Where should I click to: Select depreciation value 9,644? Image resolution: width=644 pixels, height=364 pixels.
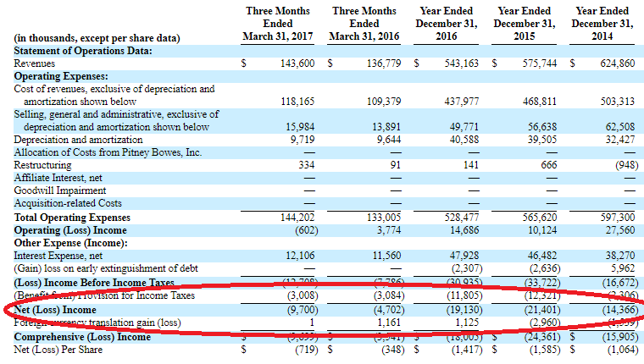pos(389,140)
